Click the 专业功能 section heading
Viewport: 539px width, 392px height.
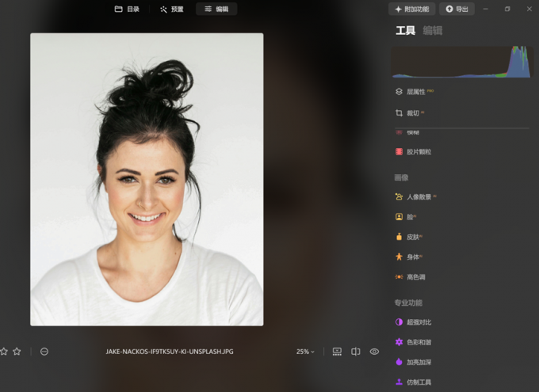[x=408, y=303]
